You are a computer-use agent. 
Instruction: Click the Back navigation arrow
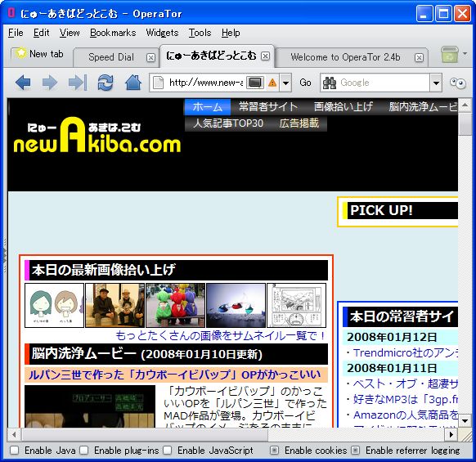point(23,83)
